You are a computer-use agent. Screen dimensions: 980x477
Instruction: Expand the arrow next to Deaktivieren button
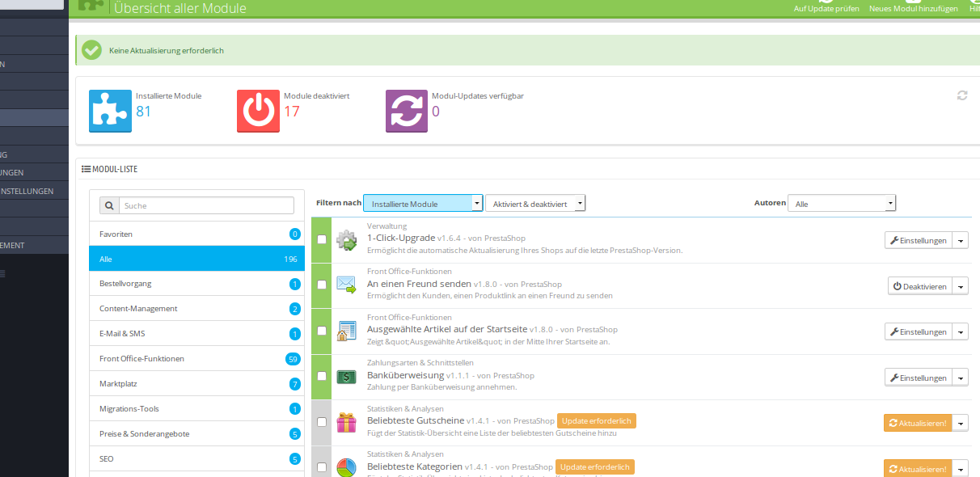pos(961,286)
